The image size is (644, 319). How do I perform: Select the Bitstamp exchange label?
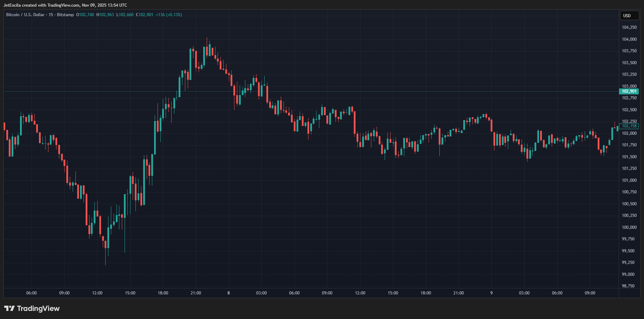click(x=65, y=15)
